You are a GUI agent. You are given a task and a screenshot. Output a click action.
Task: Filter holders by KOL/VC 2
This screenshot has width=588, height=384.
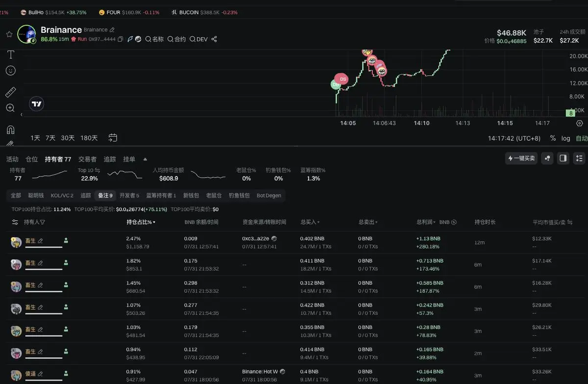click(x=62, y=195)
